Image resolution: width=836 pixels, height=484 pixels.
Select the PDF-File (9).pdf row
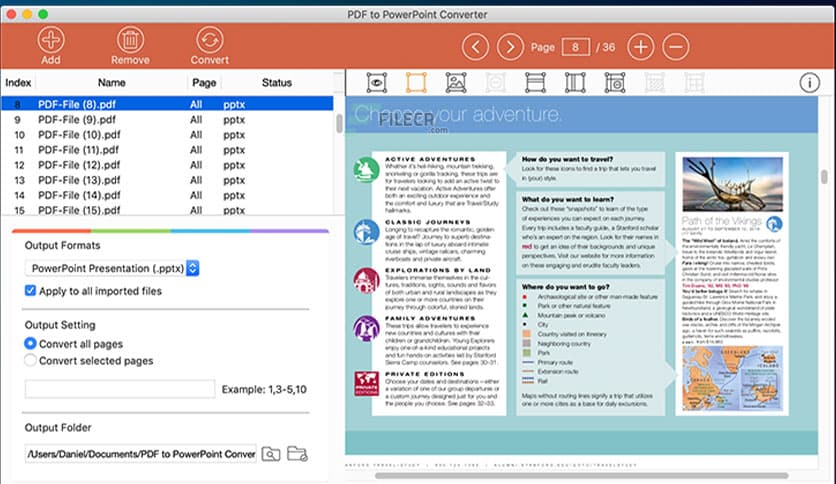167,119
